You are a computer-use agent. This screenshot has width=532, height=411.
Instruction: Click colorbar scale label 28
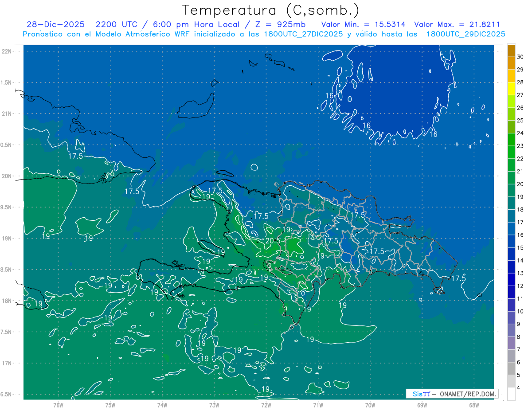pos(520,82)
